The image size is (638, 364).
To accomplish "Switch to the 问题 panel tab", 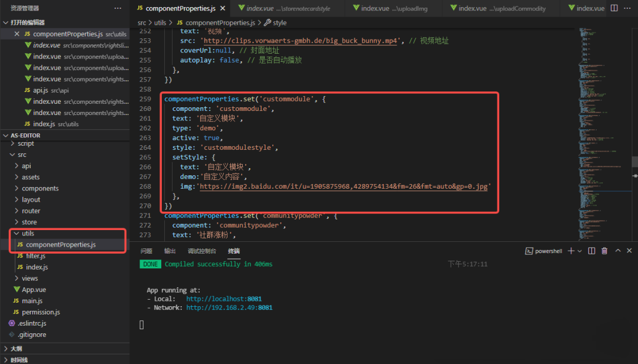I will point(147,251).
